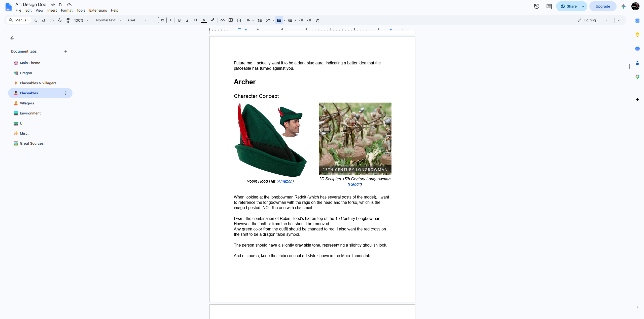The width and height of the screenshot is (644, 319).
Task: Print the document via printer icon
Action: coord(52,20)
